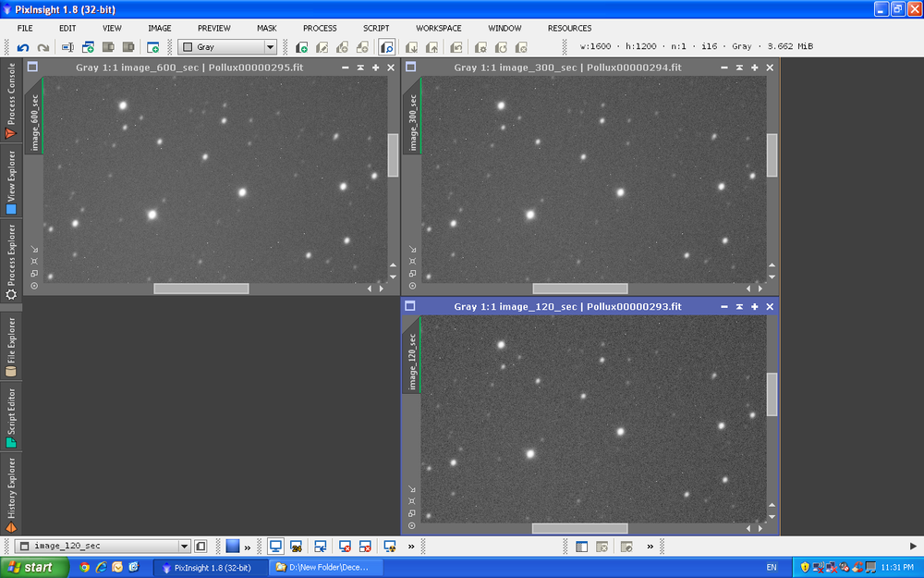Click the vertical scrollbar thumb in image_120_sec window
This screenshot has width=924, height=578.
pyautogui.click(x=772, y=394)
